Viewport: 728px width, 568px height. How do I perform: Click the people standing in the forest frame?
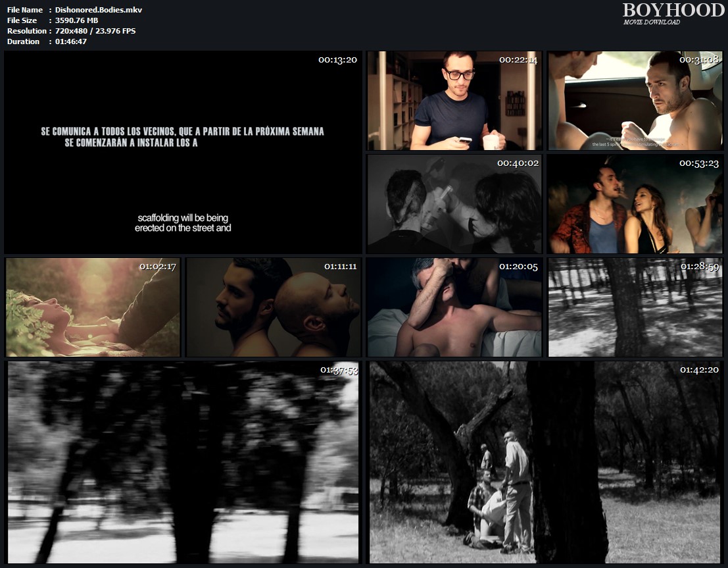pyautogui.click(x=545, y=462)
